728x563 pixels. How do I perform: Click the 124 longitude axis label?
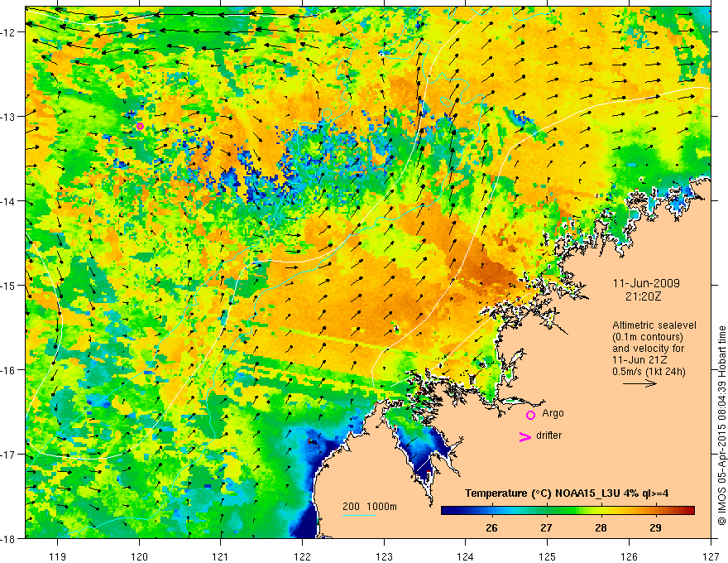tap(466, 556)
